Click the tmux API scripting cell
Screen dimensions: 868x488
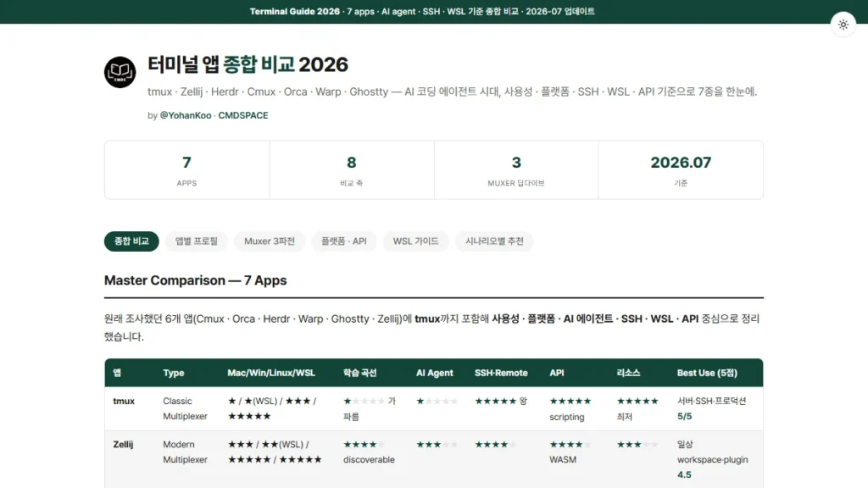[570, 409]
